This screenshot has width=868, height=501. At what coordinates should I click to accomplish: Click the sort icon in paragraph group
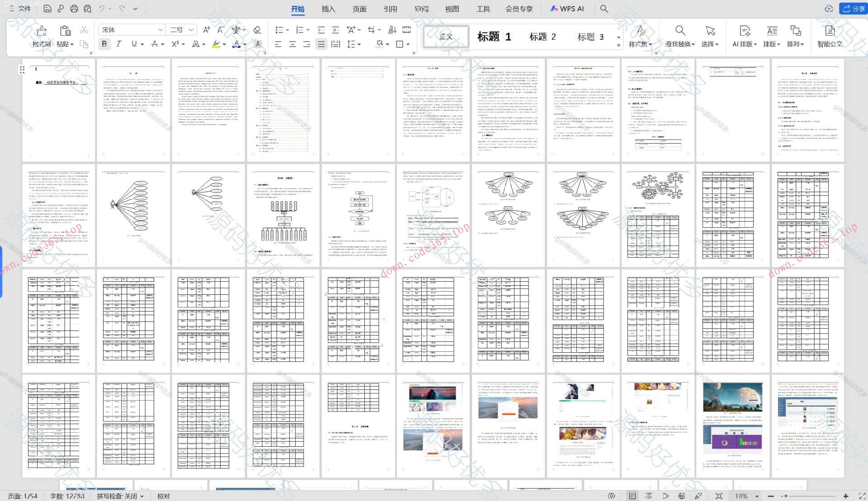pos(392,30)
